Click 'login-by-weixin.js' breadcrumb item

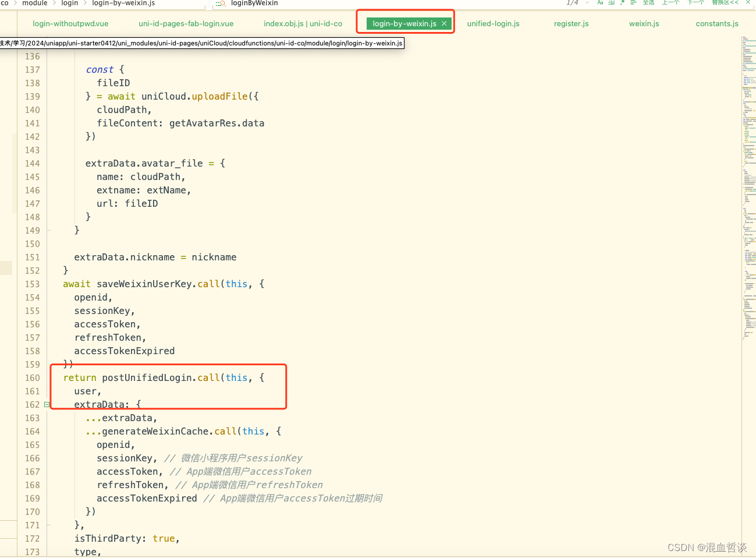coord(123,3)
